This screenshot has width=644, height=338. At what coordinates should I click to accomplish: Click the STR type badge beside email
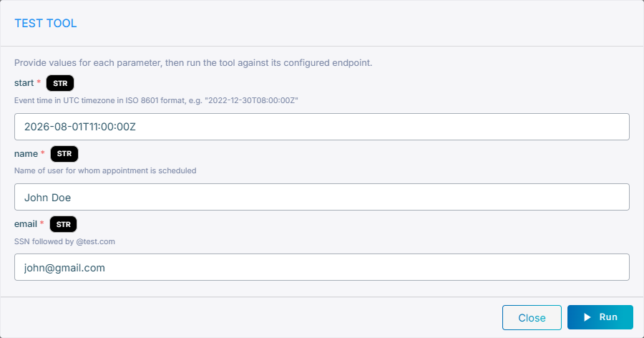pyautogui.click(x=63, y=224)
